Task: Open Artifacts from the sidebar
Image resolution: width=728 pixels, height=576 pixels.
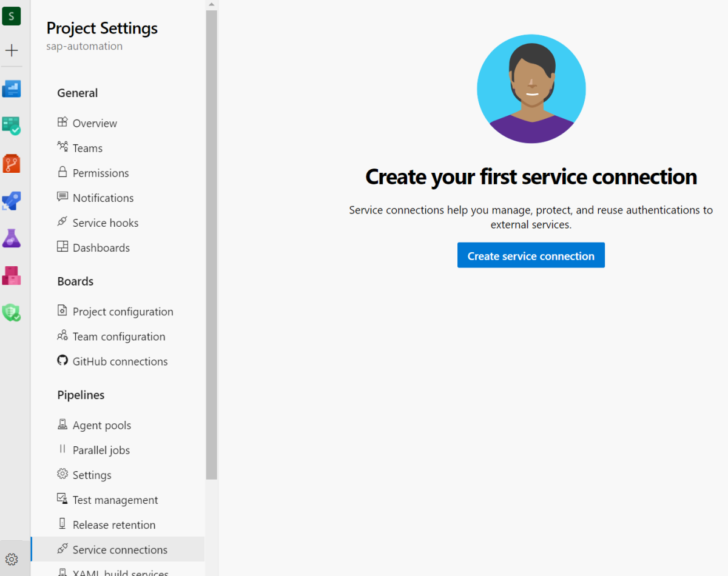Action: [12, 276]
